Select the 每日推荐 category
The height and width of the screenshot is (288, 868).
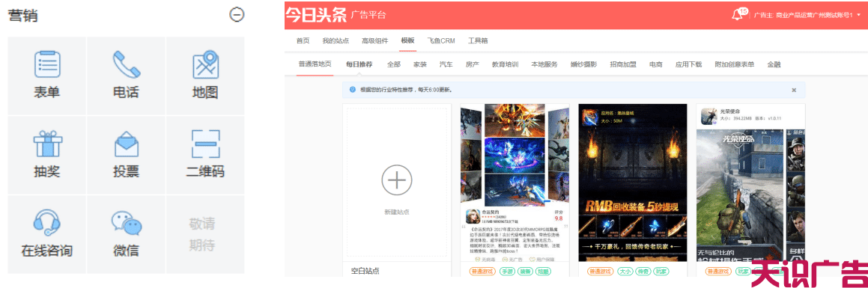(359, 64)
